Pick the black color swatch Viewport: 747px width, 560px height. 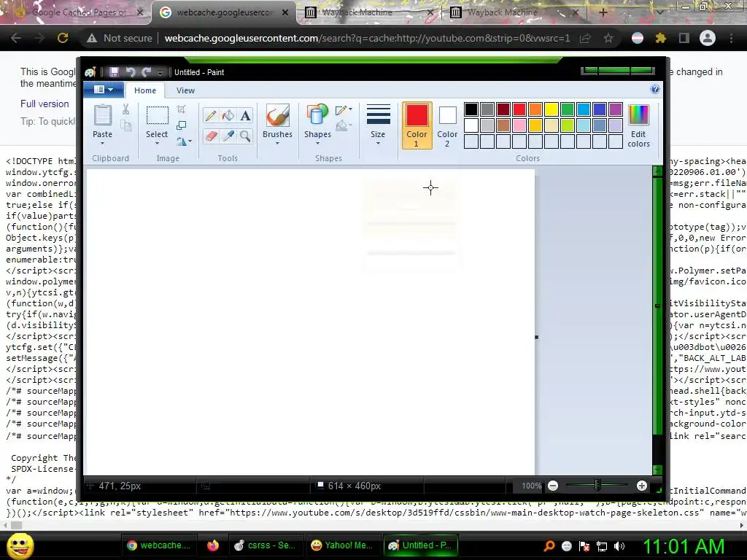[471, 109]
